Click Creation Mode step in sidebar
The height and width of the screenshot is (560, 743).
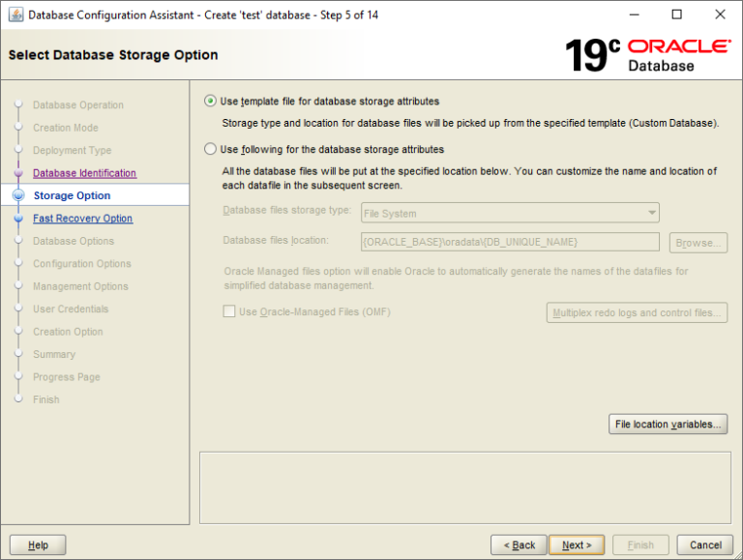point(66,128)
